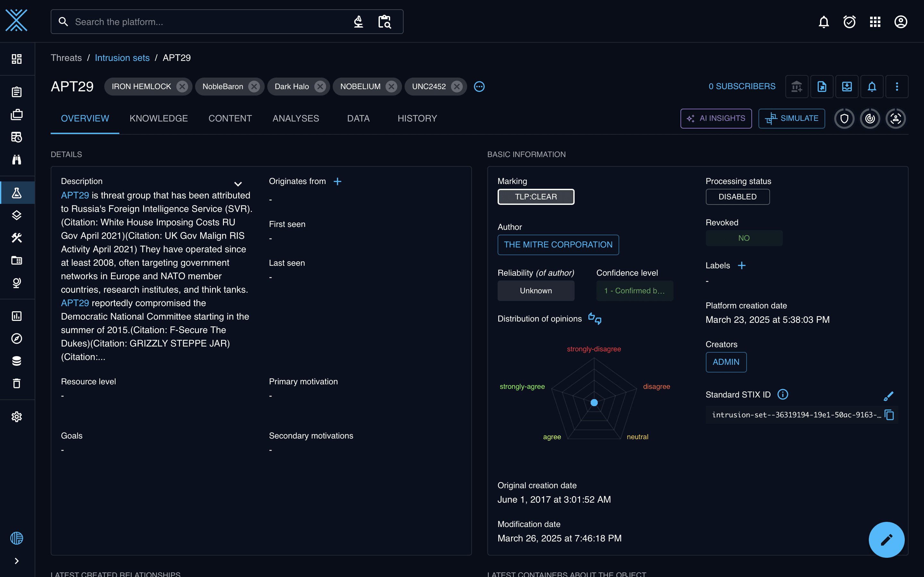Click the floating edit pencil button
Screen dimensions: 924x577
point(886,539)
